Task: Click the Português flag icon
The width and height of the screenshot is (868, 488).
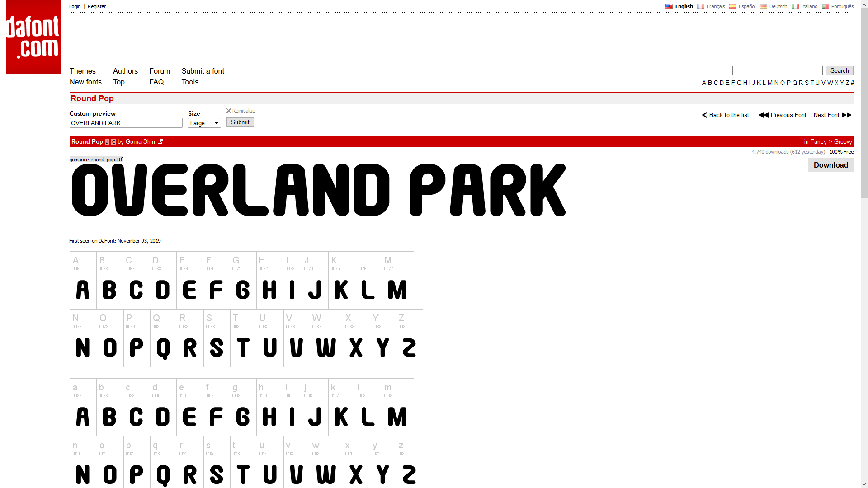Action: pos(826,6)
